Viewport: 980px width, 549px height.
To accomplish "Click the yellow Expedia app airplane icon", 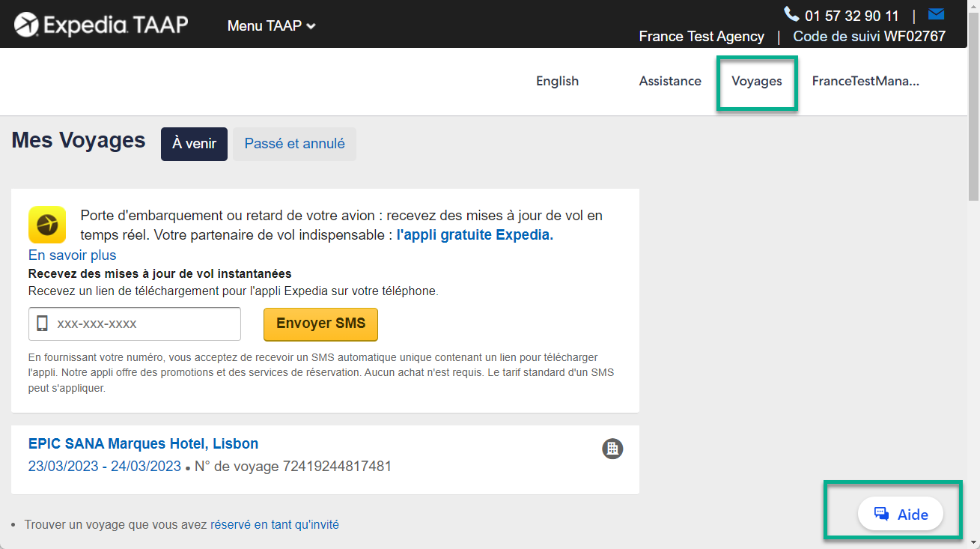I will (47, 225).
